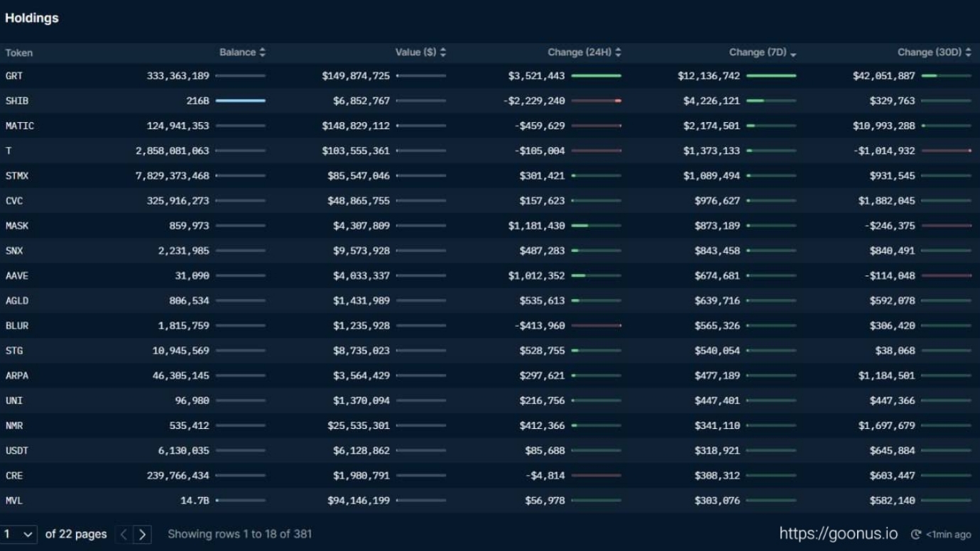Click the Token column header

[19, 53]
